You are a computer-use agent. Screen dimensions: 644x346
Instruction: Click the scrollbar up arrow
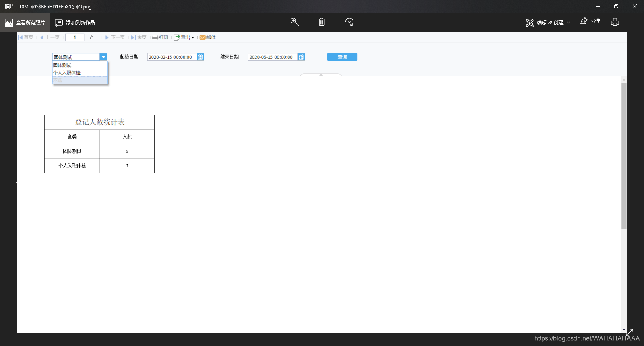(x=624, y=80)
